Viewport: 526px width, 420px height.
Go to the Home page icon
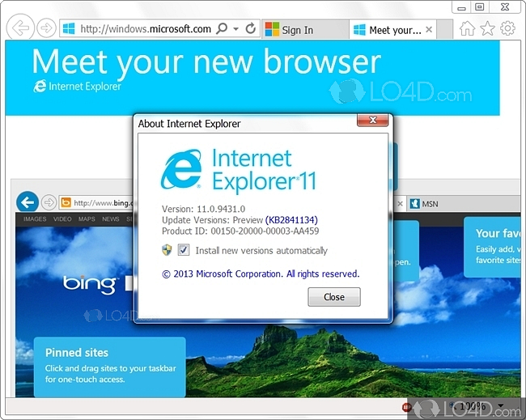pyautogui.click(x=467, y=28)
